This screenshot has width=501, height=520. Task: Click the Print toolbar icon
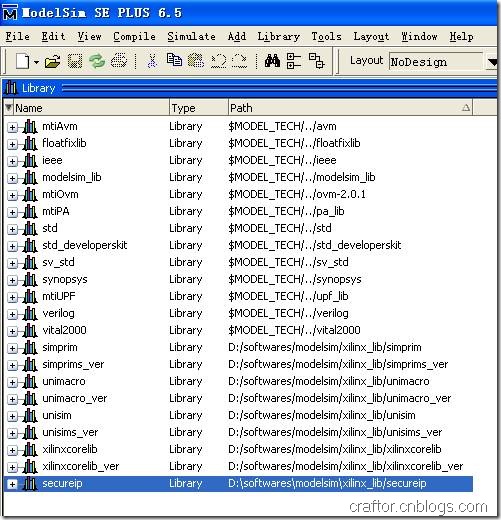[119, 62]
